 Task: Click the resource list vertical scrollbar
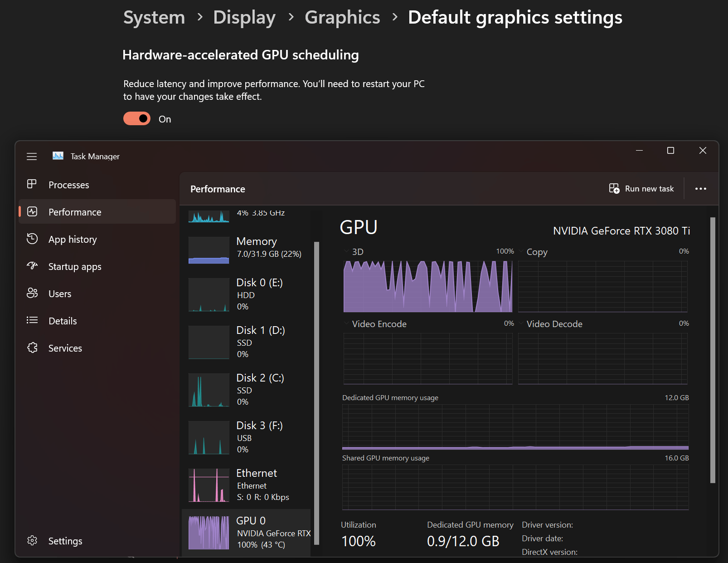[316, 393]
